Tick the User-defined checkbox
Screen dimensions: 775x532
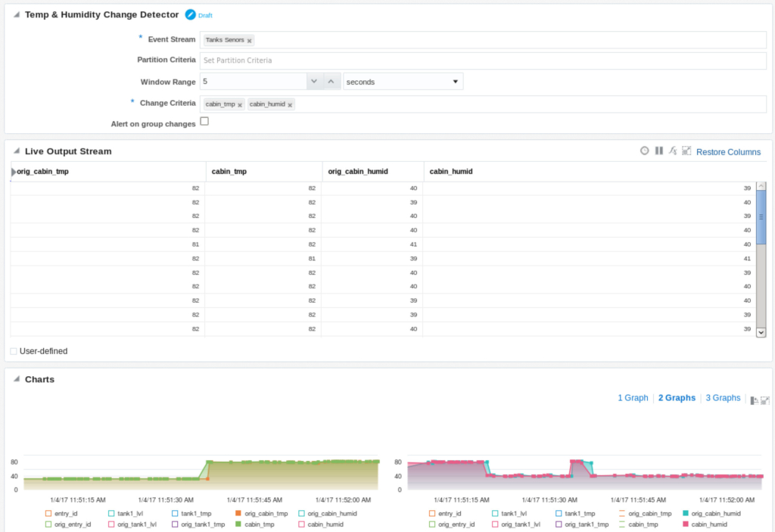pyautogui.click(x=14, y=351)
